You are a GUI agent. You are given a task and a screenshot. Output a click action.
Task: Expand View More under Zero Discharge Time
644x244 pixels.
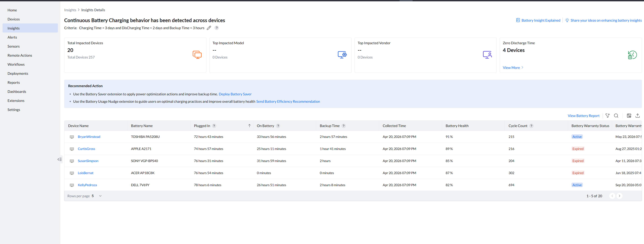pyautogui.click(x=513, y=68)
